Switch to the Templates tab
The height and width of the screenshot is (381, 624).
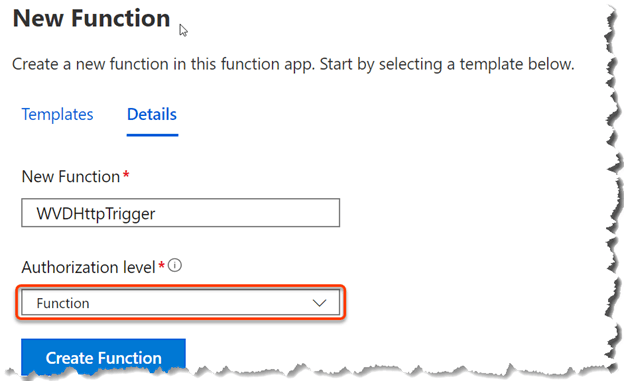click(x=57, y=115)
